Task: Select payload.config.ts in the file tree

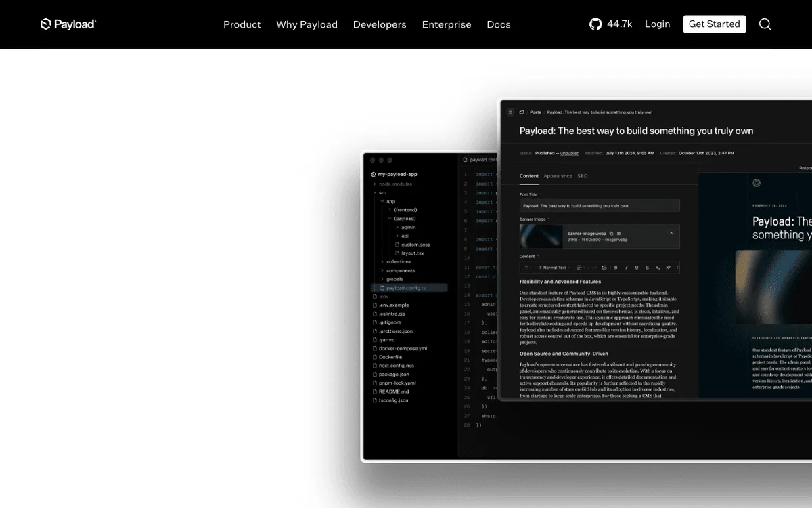Action: click(409, 288)
